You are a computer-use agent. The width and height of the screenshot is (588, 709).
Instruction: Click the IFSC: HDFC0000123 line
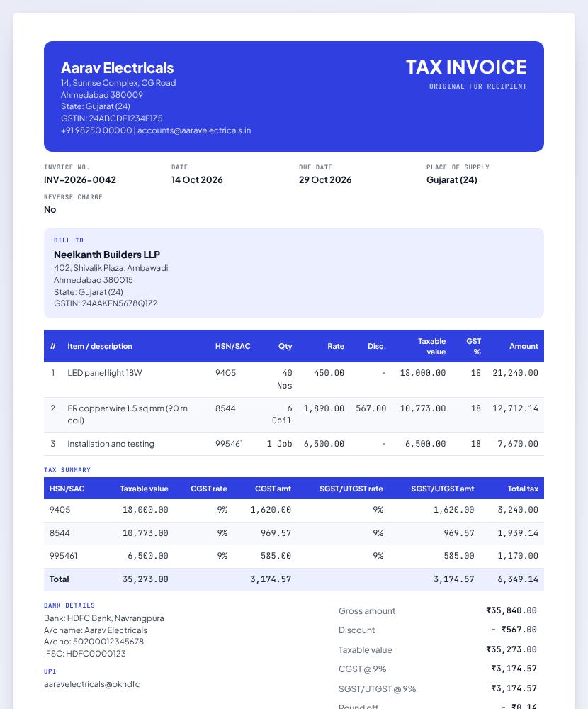85,654
